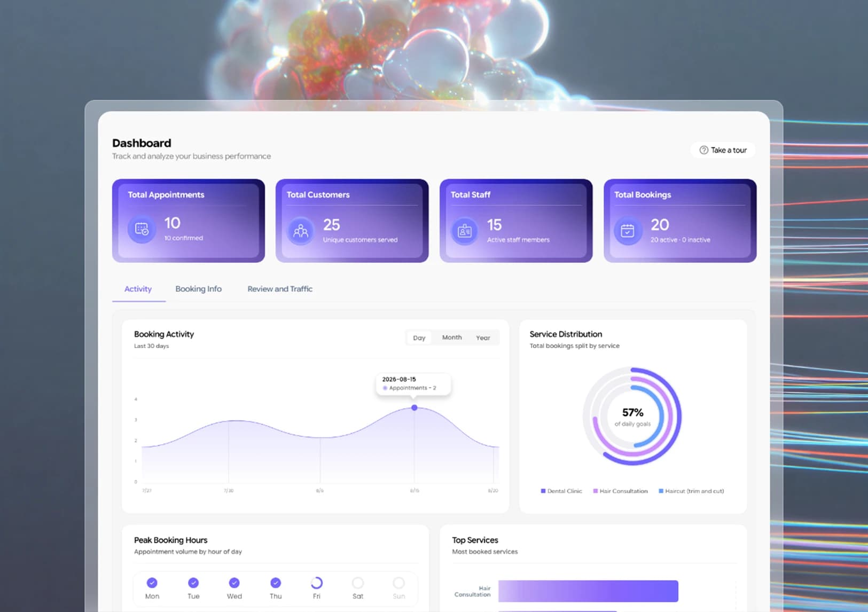
Task: Click the "Peak Booking Hours" title
Action: 170,540
